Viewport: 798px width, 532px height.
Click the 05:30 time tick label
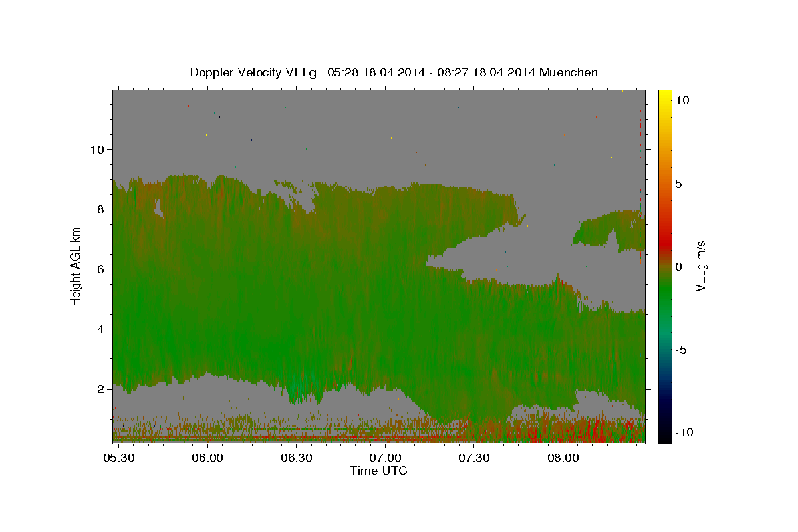[x=119, y=458]
